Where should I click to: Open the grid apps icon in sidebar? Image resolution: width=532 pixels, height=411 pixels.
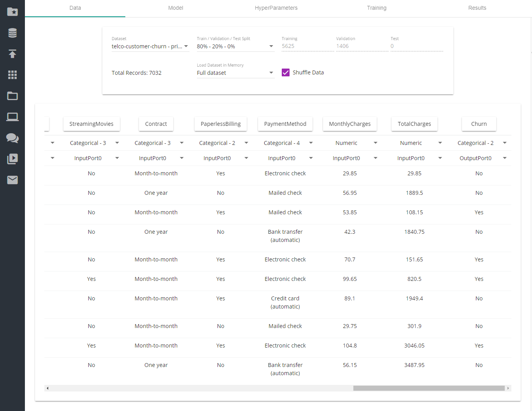[12, 75]
